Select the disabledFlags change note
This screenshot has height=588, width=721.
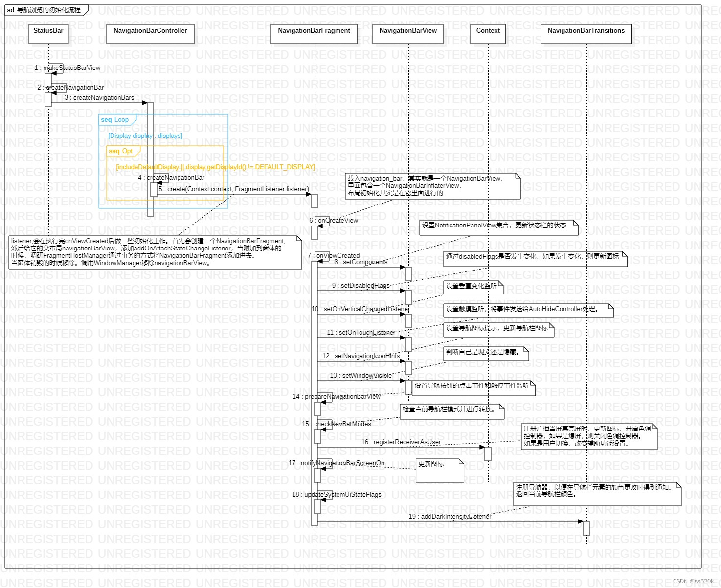tap(536, 259)
